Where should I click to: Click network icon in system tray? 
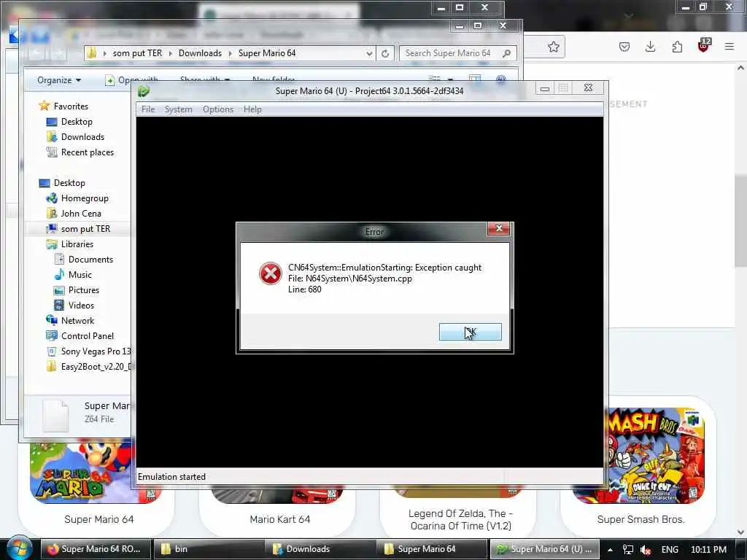(628, 550)
